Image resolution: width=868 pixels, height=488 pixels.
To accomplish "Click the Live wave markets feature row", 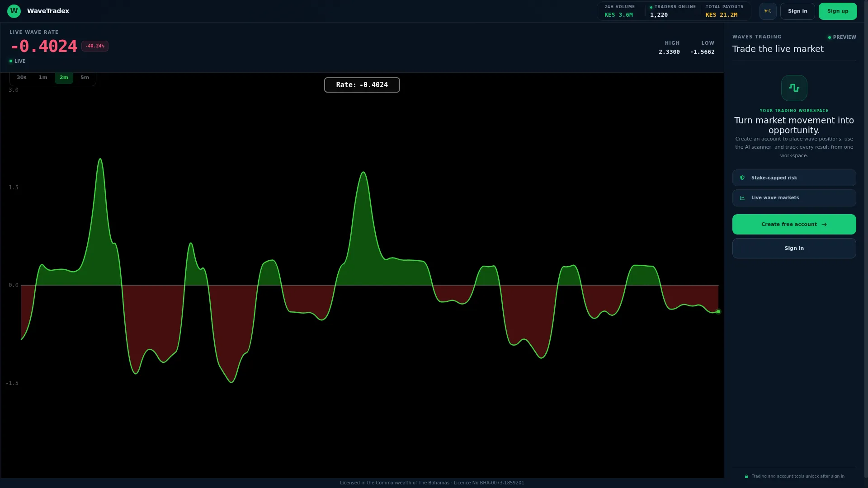I will pyautogui.click(x=794, y=198).
